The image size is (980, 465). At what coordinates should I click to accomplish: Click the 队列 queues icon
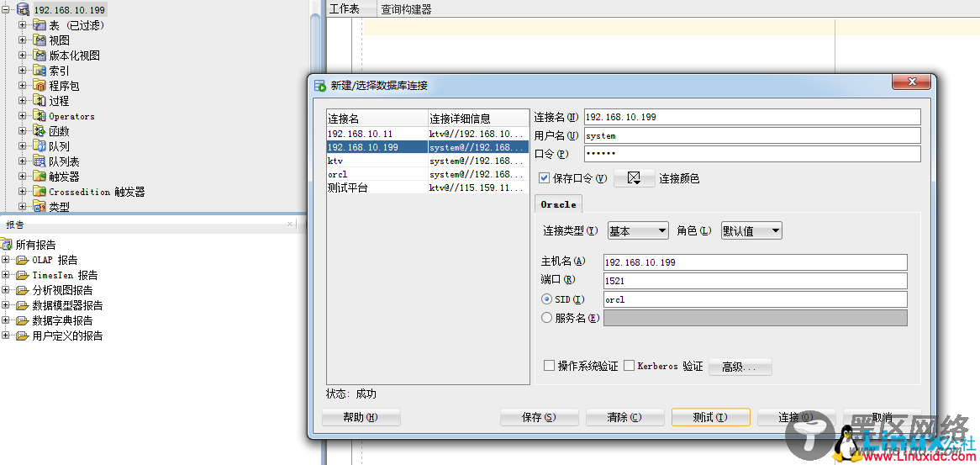pos(40,146)
